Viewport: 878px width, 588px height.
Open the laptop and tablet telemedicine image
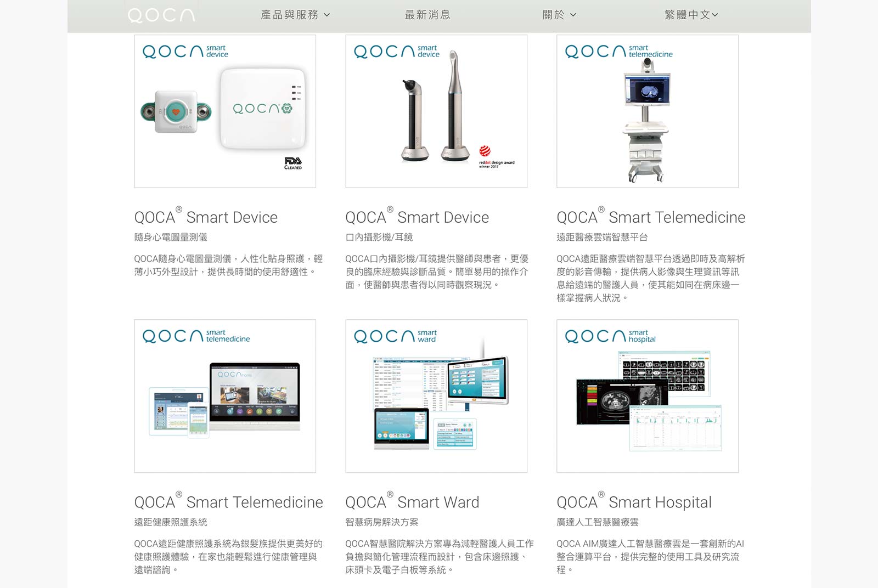[225, 396]
